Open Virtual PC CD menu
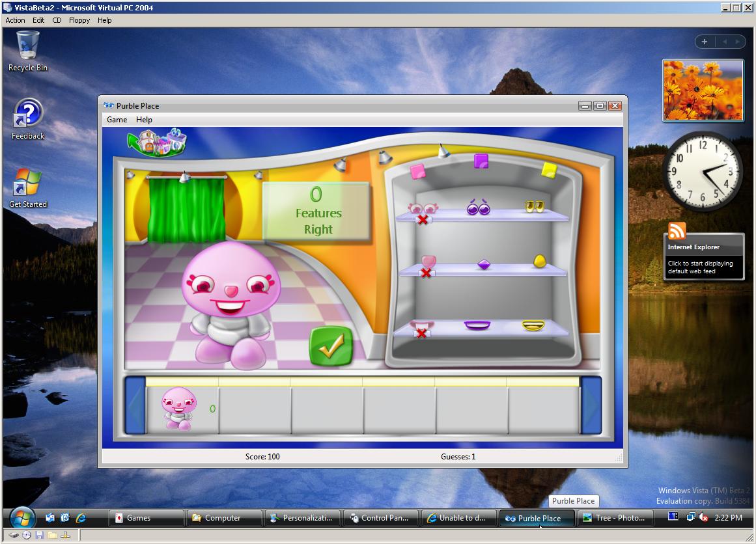Screen dimensions: 756x544 [x=57, y=20]
